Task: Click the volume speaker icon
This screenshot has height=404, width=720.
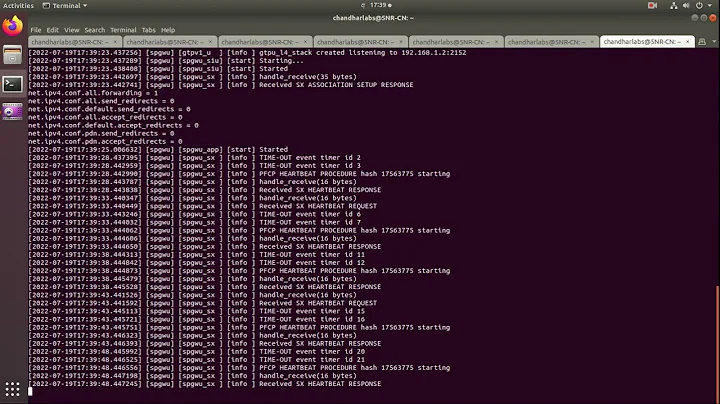Action: coord(686,6)
